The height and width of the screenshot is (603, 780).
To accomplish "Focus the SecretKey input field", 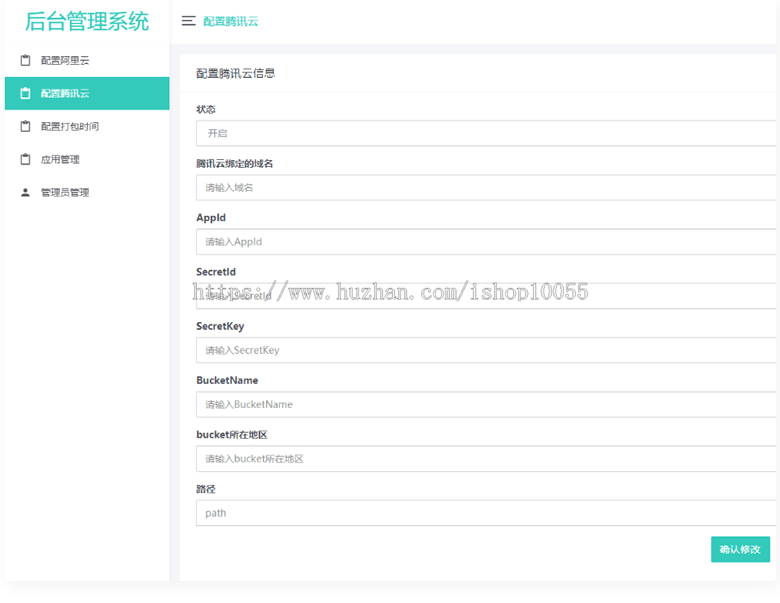I will click(x=486, y=350).
